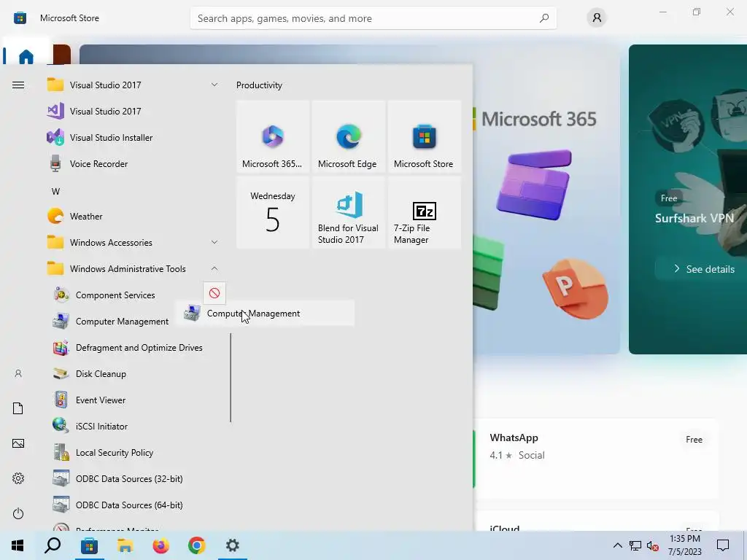Open taskbar Search
This screenshot has height=560, width=747.
click(x=53, y=545)
